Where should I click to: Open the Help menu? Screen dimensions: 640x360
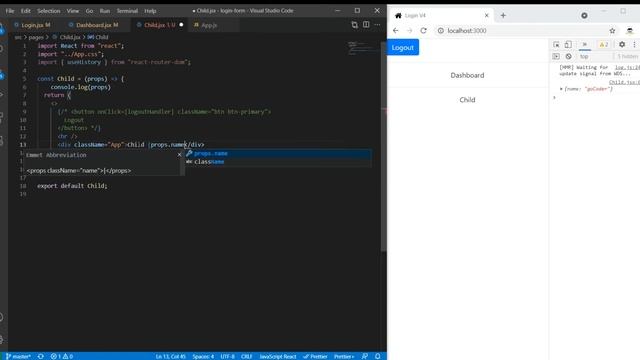(150, 11)
